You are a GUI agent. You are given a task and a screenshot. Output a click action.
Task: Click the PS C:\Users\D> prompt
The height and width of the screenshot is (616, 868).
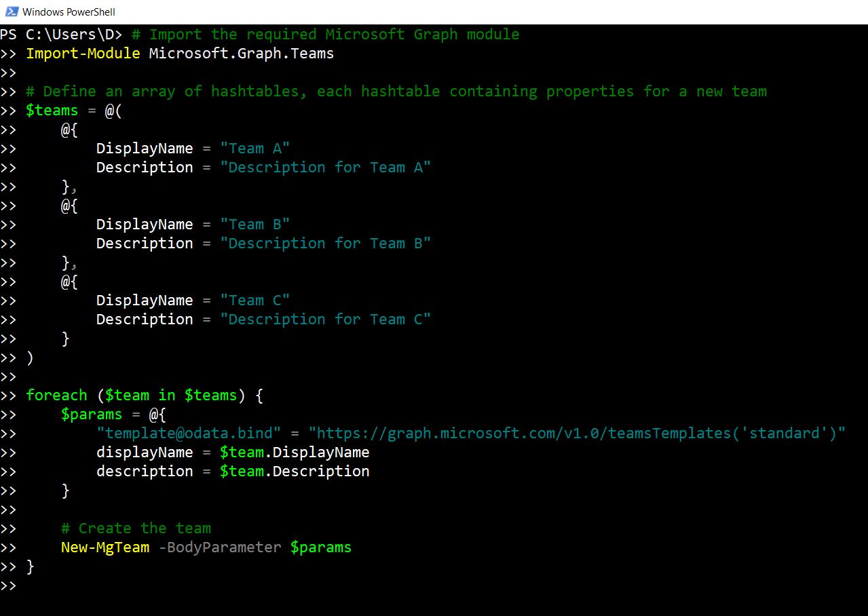[61, 34]
